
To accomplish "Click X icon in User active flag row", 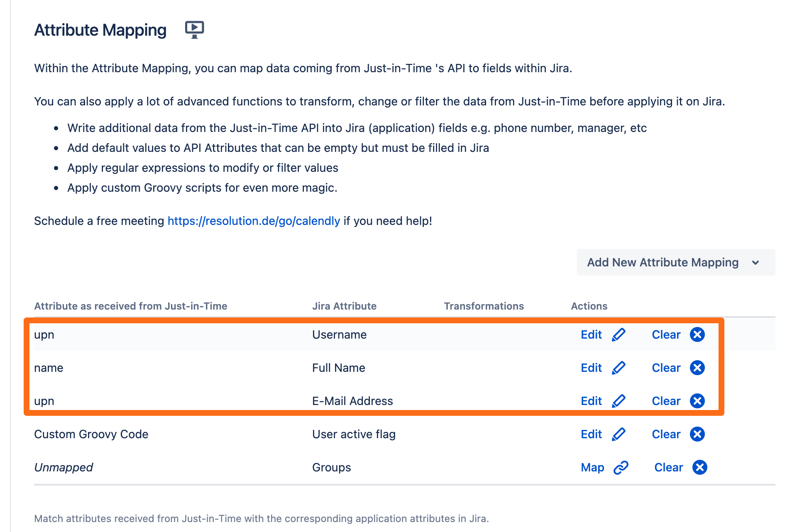I will click(x=697, y=434).
